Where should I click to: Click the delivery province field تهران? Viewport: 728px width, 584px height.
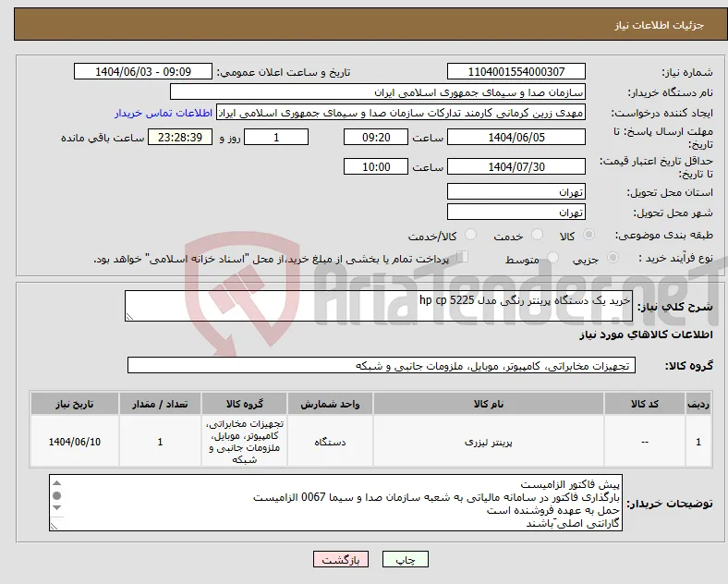pos(516,191)
